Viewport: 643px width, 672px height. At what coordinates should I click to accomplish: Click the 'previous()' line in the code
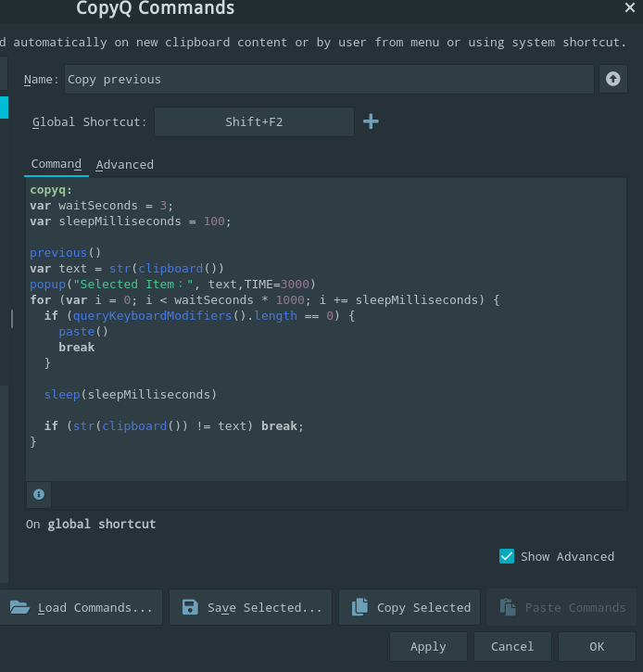click(65, 253)
